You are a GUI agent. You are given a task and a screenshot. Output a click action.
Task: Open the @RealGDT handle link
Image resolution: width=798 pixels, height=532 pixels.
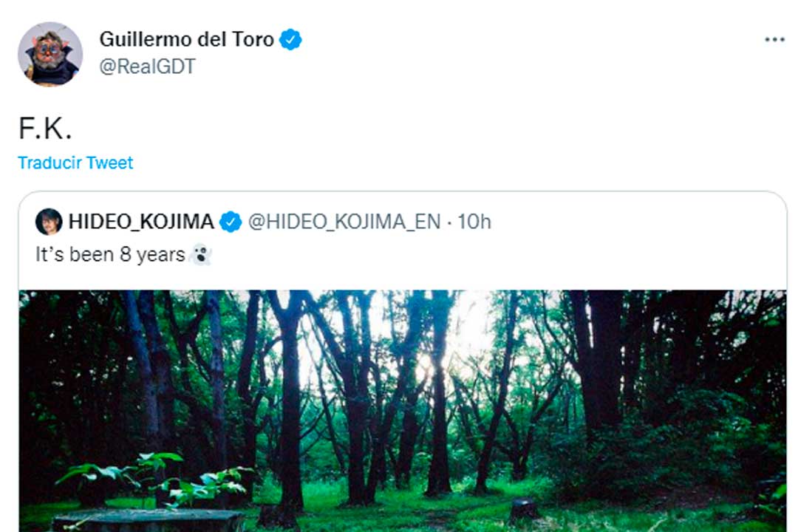pyautogui.click(x=147, y=66)
